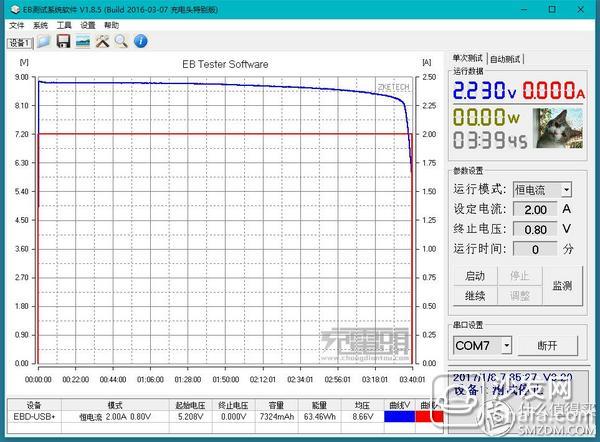Click the 0.000V end voltage cell

pyautogui.click(x=233, y=416)
